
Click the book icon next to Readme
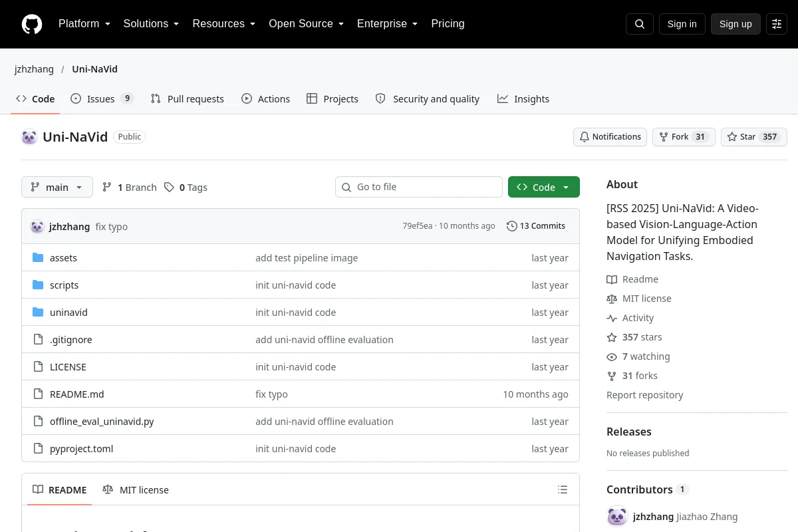point(612,279)
